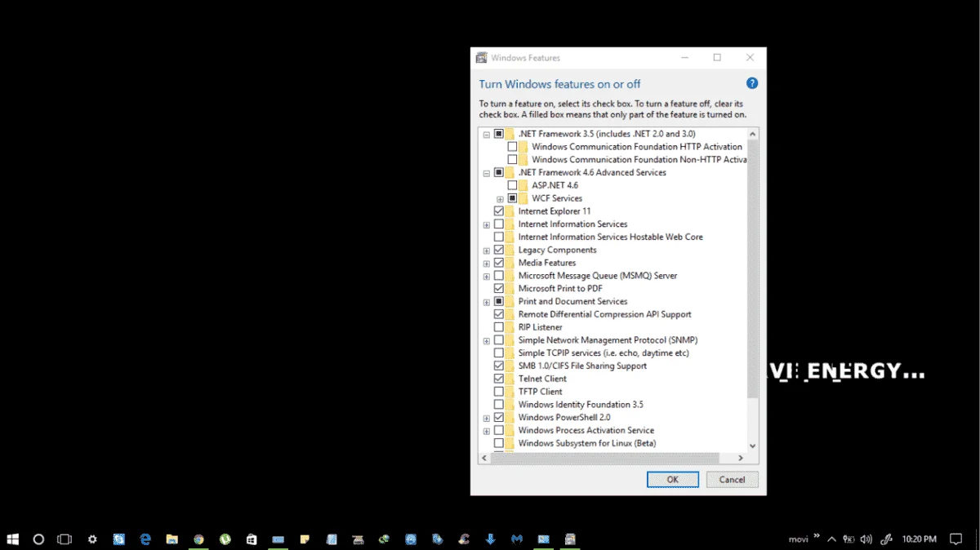Open Settings gear icon on taskbar
The height and width of the screenshot is (550, 980).
tap(92, 539)
